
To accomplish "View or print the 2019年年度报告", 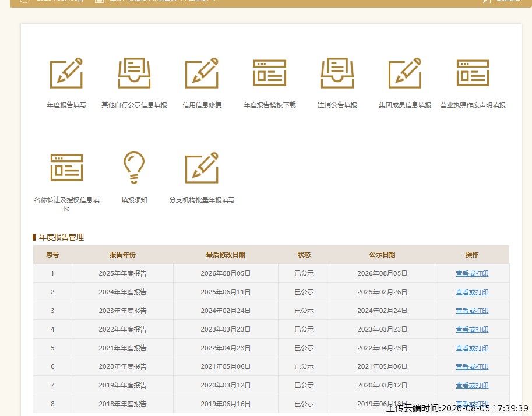I will point(472,385).
